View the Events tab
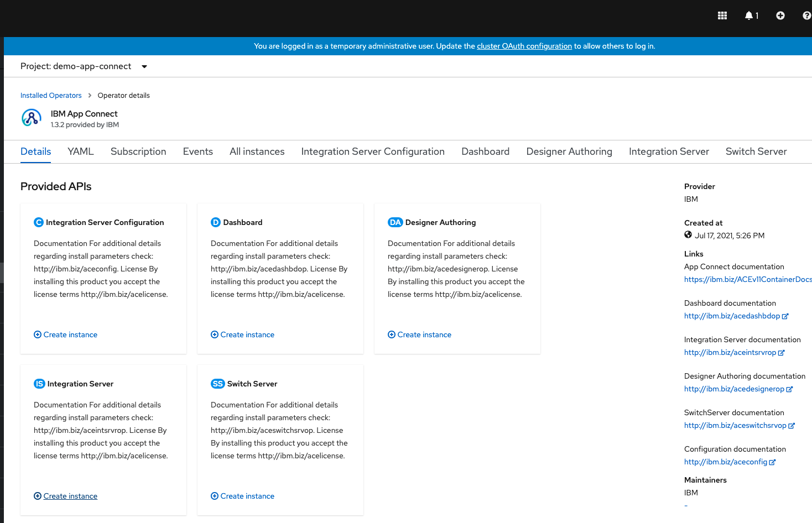Viewport: 812px width, 523px height. pyautogui.click(x=197, y=151)
